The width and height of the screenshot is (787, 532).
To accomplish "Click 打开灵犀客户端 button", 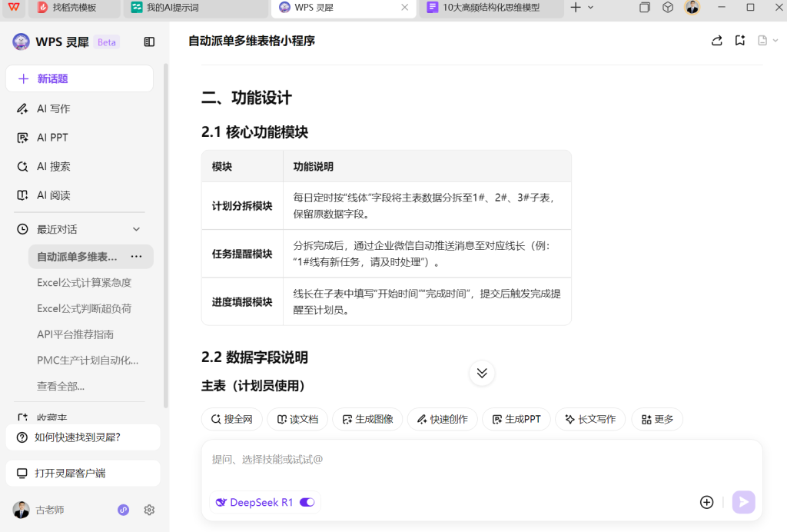I will click(83, 474).
